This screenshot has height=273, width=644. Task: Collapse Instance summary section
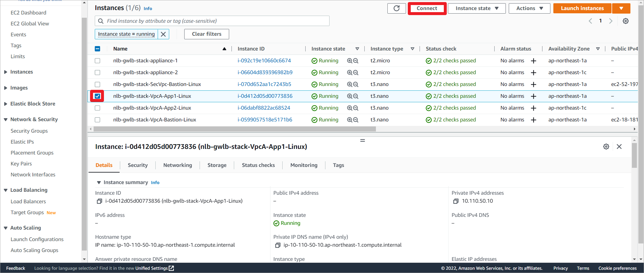[99, 183]
